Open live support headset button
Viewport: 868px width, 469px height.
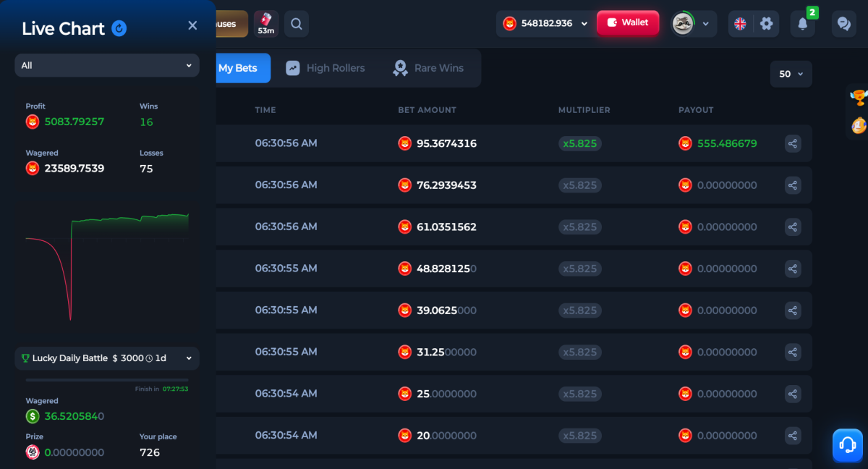point(848,445)
